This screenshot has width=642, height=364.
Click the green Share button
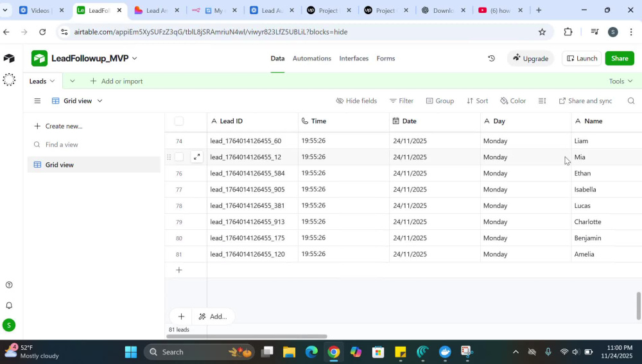tap(620, 58)
